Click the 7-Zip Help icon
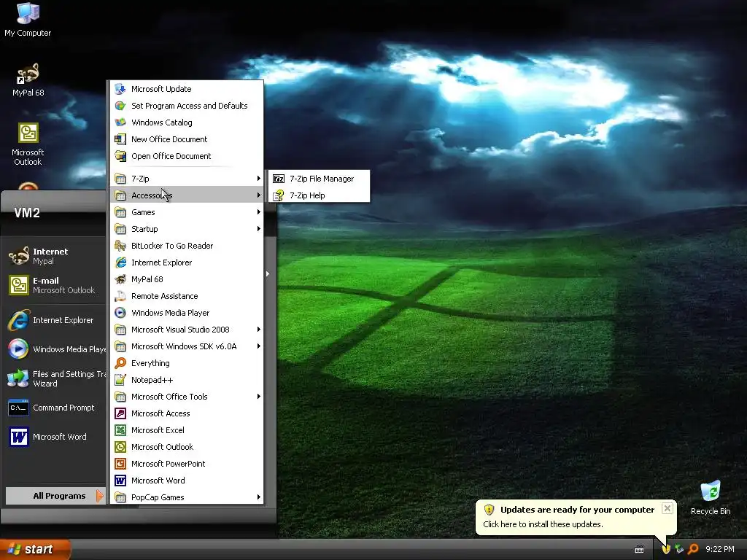The height and width of the screenshot is (560, 747). [279, 195]
